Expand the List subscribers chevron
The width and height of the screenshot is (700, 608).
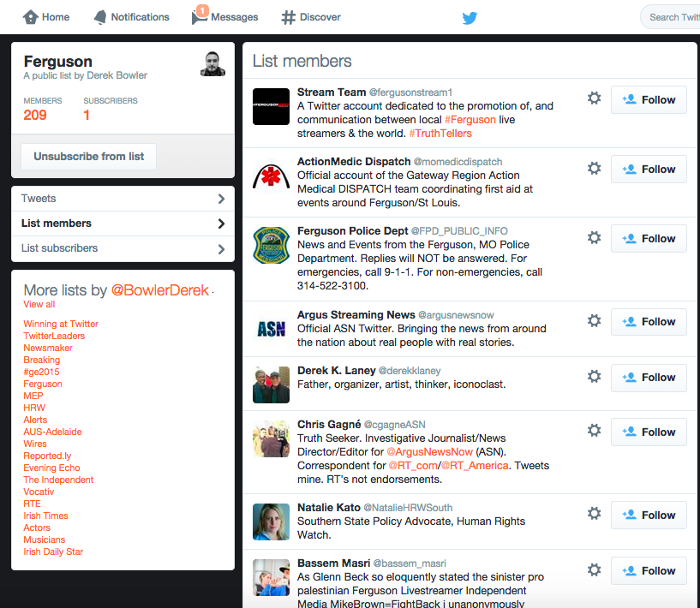click(x=221, y=249)
